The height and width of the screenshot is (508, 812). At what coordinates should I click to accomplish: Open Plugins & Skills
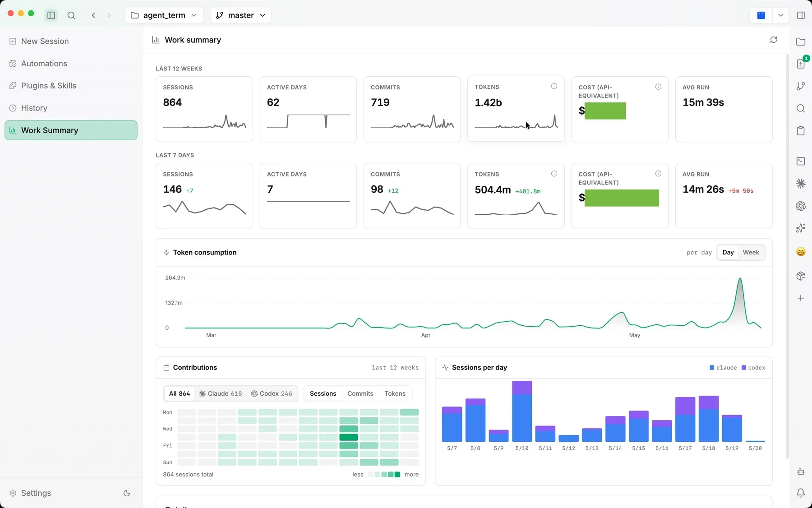click(x=71, y=86)
